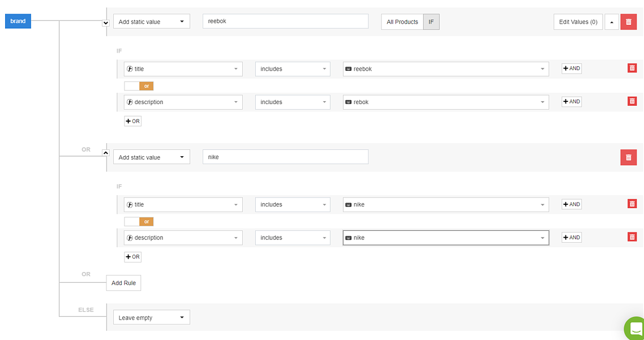Remove the title includes reebok condition
The width and height of the screenshot is (644, 340).
coord(632,68)
